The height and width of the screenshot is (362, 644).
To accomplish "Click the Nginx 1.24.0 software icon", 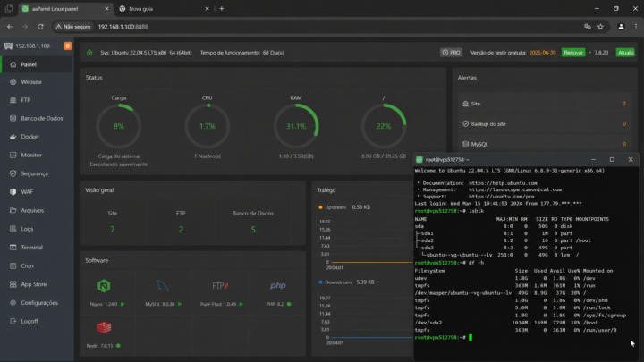I will 104,286.
